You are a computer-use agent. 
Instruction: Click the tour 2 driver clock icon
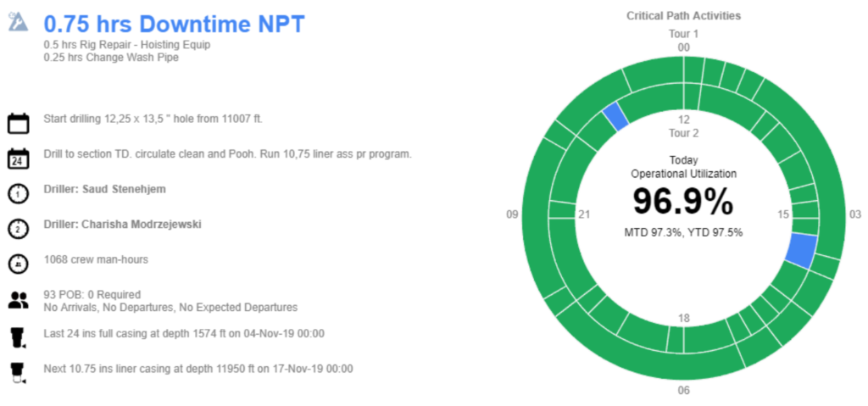[19, 229]
